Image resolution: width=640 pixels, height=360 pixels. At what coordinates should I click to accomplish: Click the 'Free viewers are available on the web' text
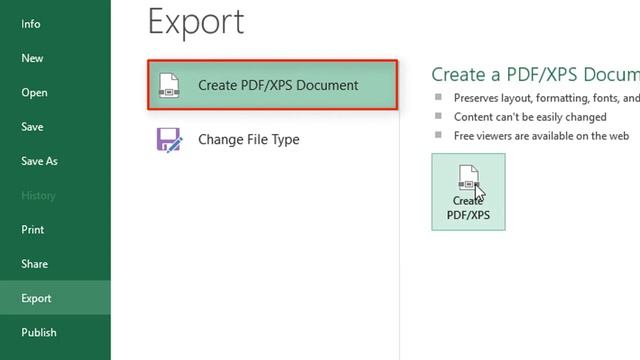tap(541, 136)
